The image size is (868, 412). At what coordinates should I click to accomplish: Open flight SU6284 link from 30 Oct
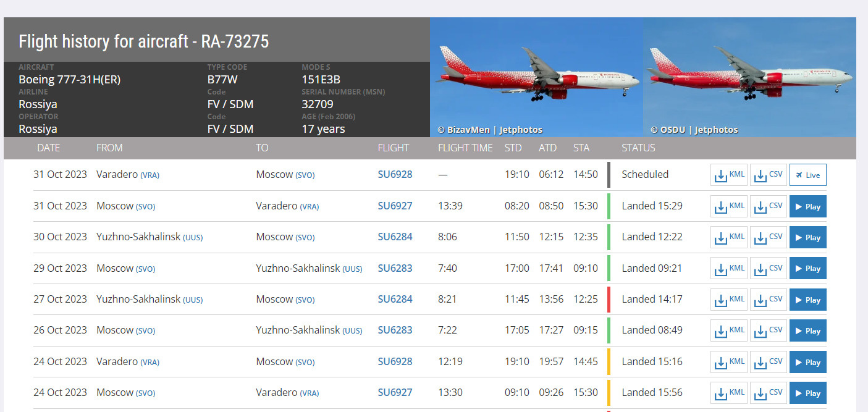pos(395,237)
